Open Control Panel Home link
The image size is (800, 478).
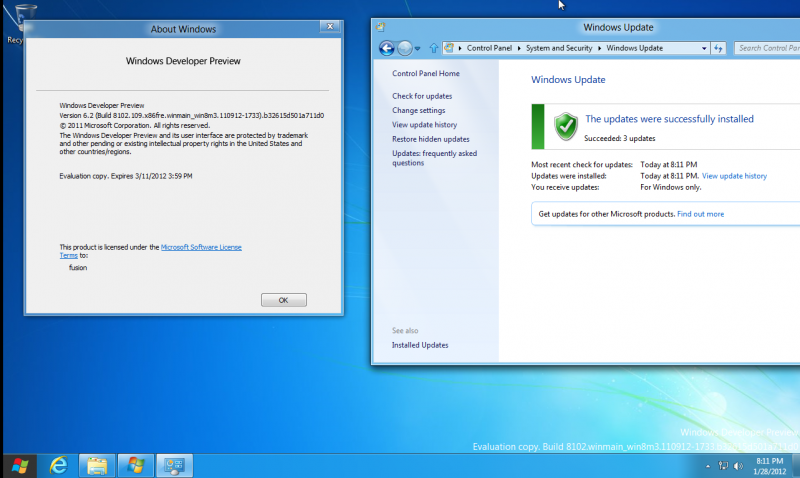pyautogui.click(x=426, y=73)
